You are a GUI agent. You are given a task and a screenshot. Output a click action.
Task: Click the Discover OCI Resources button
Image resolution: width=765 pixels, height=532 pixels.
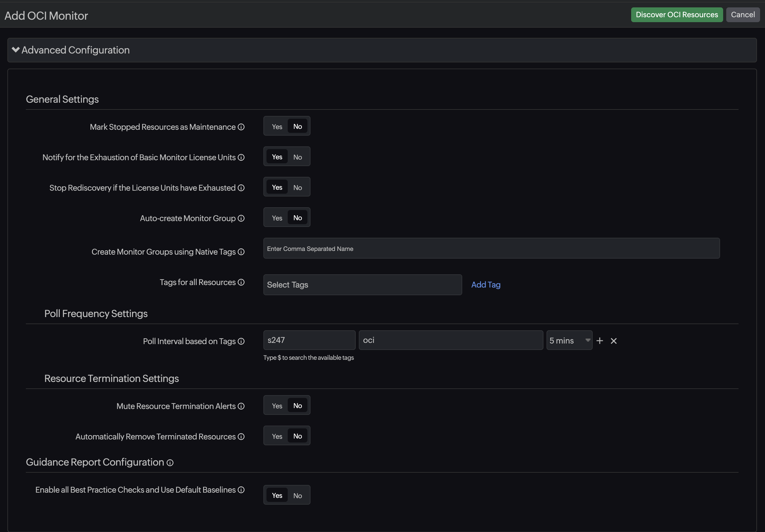click(676, 15)
